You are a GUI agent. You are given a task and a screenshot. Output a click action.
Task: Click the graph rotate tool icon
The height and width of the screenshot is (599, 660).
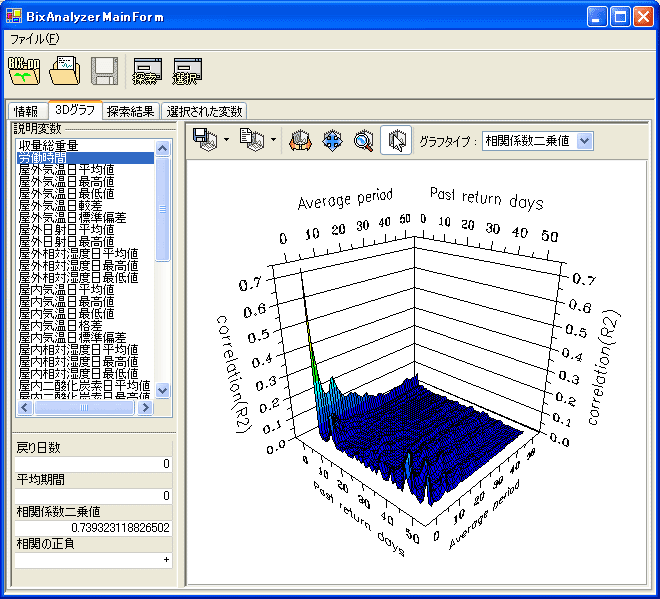click(x=299, y=141)
